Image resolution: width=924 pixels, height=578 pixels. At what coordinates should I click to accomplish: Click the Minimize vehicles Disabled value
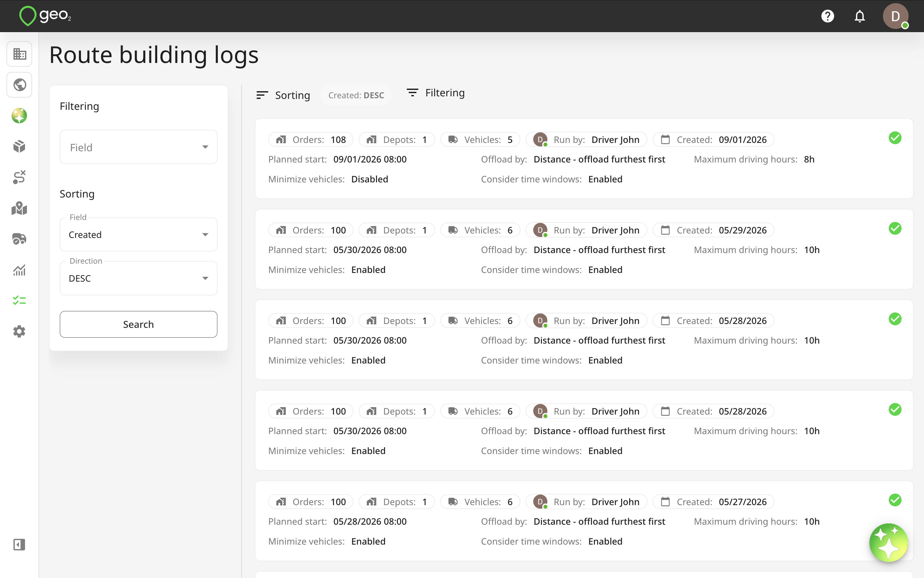point(370,179)
